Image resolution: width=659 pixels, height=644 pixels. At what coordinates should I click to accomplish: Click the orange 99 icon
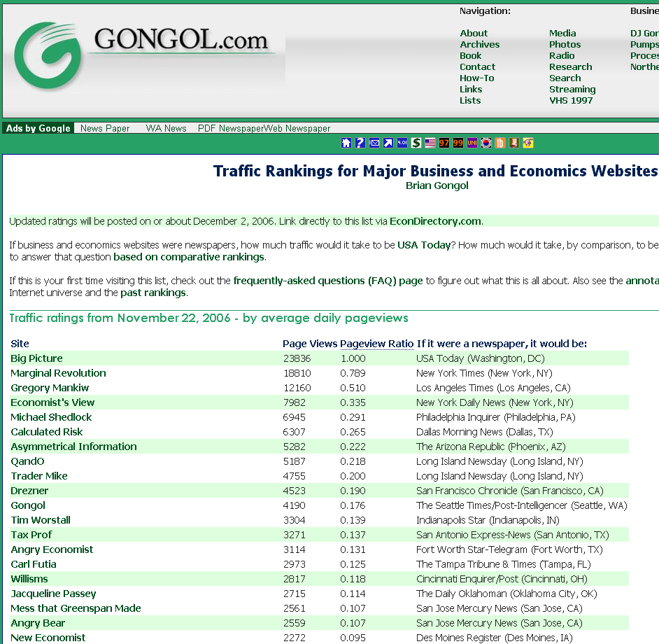pyautogui.click(x=458, y=143)
